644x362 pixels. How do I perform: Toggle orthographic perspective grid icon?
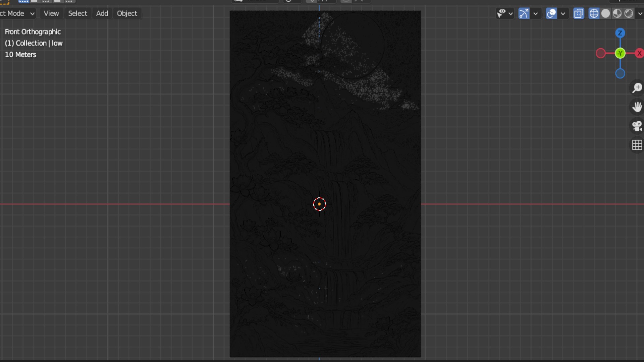[637, 145]
